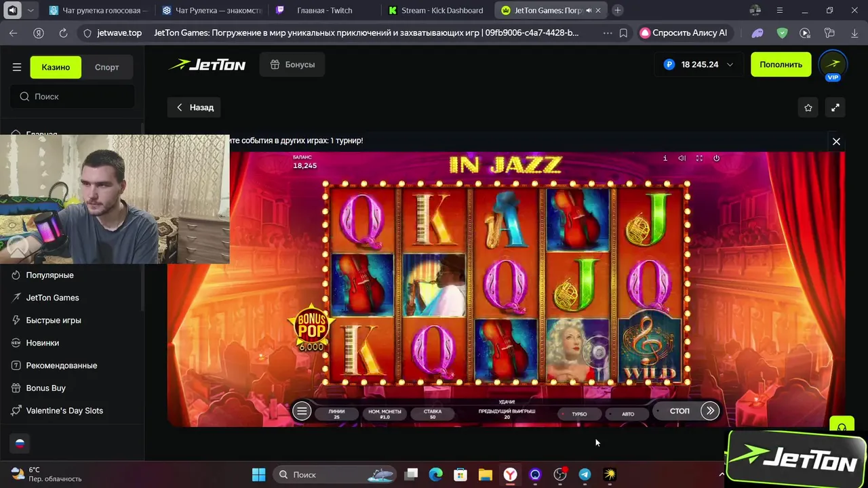Screen dimensions: 868x488
Task: Click the green shield adblock extension
Action: tap(782, 33)
